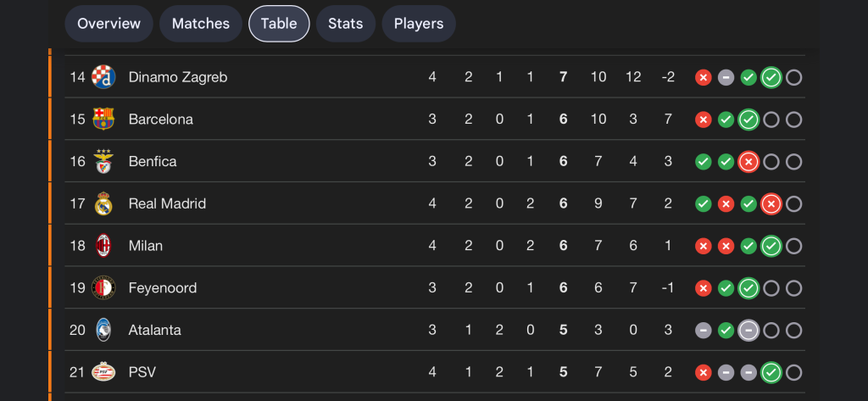Click Dinamo Zagreb's highlighted green win indicator
868x401 pixels.
coord(771,78)
